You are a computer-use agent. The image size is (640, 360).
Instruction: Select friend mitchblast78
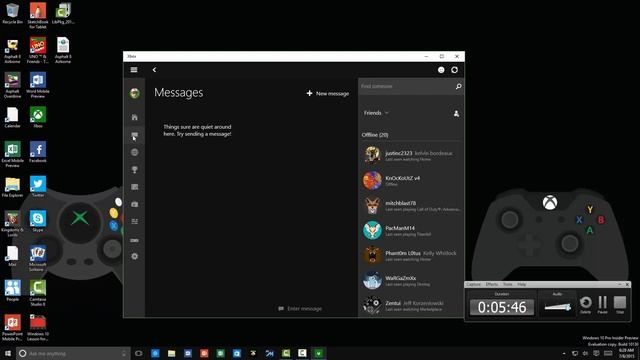pyautogui.click(x=411, y=205)
